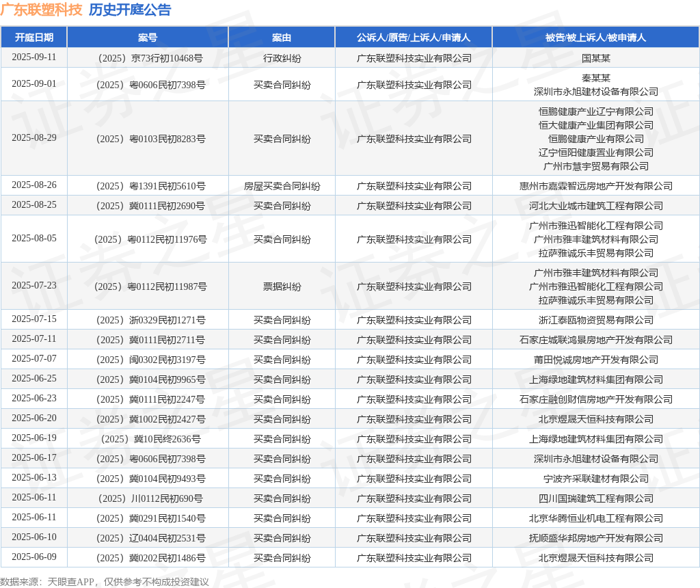Select the date cell "2025-08-25"
700x588 pixels.
(x=34, y=205)
